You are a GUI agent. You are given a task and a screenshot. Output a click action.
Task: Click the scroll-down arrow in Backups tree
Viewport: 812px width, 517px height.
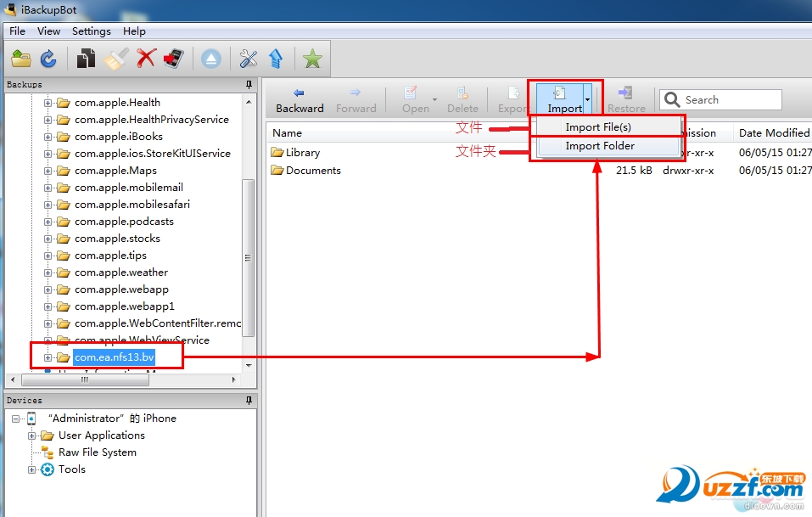coord(249,365)
